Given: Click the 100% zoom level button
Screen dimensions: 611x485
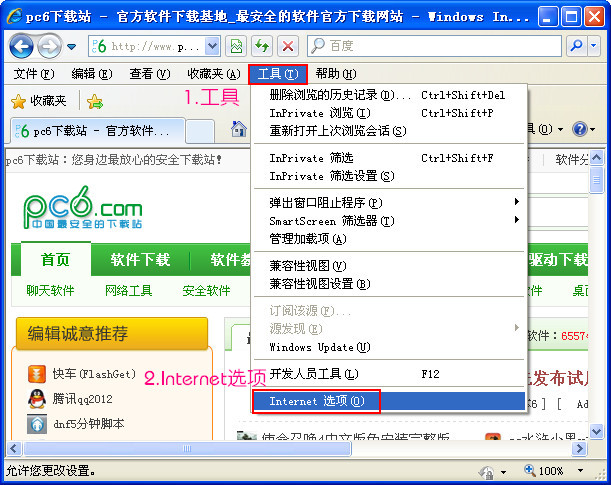Looking at the screenshot, I should point(544,471).
